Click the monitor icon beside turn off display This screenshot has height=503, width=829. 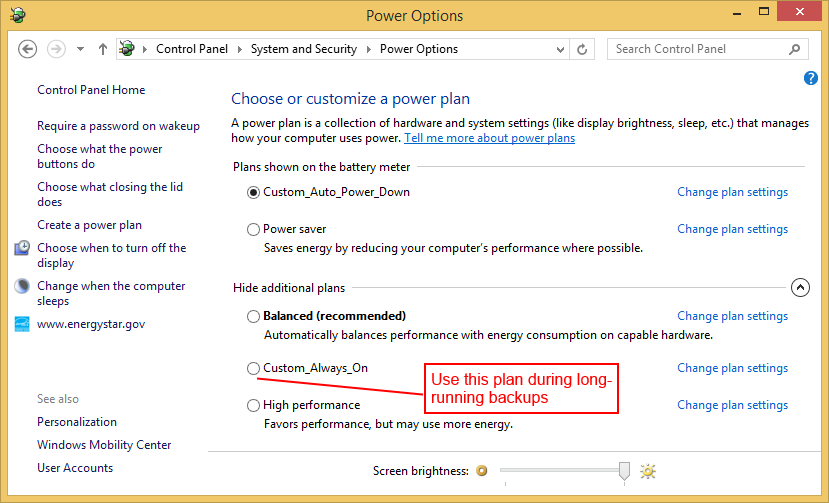pos(22,248)
